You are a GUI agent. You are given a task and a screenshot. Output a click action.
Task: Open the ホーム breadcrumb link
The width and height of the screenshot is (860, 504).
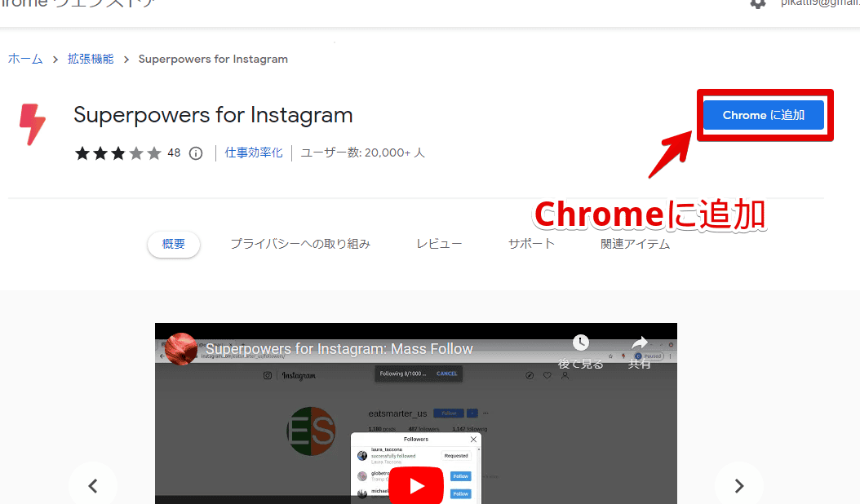coord(25,60)
